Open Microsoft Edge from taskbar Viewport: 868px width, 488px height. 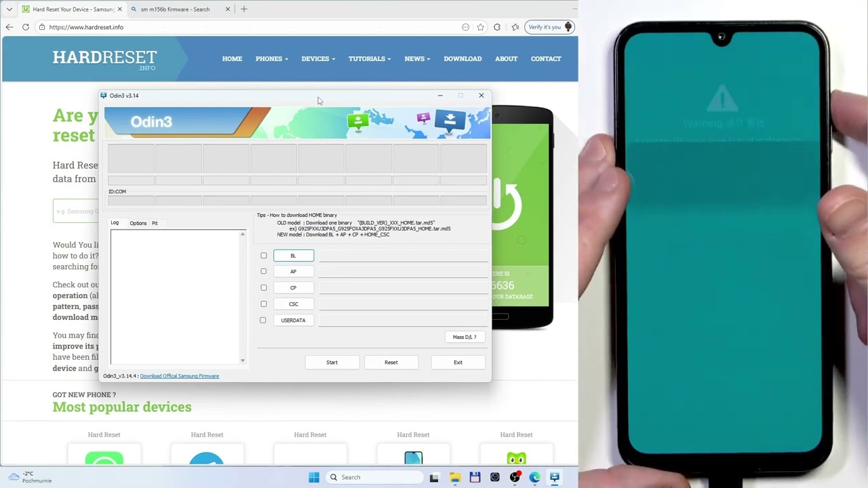click(535, 477)
